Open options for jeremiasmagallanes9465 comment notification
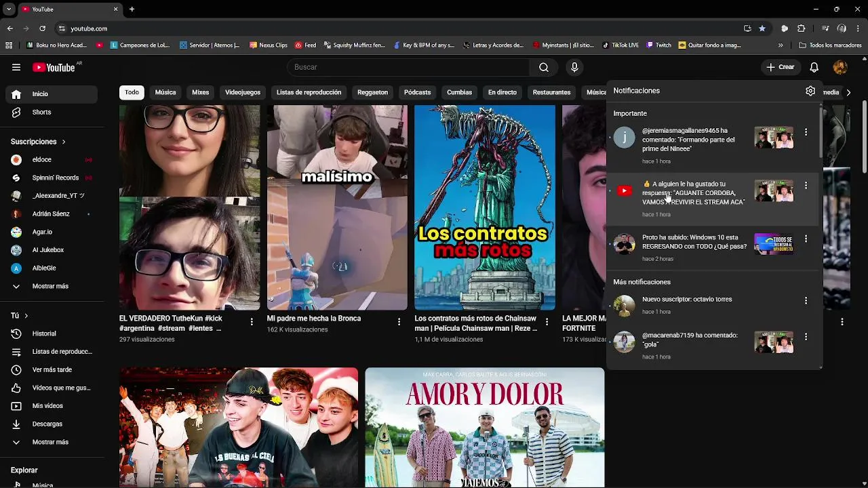 tap(806, 132)
